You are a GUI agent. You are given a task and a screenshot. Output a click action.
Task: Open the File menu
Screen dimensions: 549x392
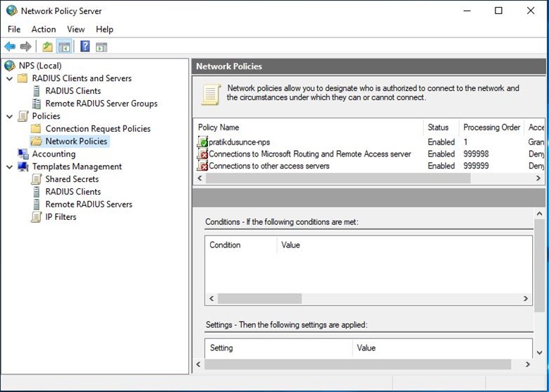click(14, 30)
